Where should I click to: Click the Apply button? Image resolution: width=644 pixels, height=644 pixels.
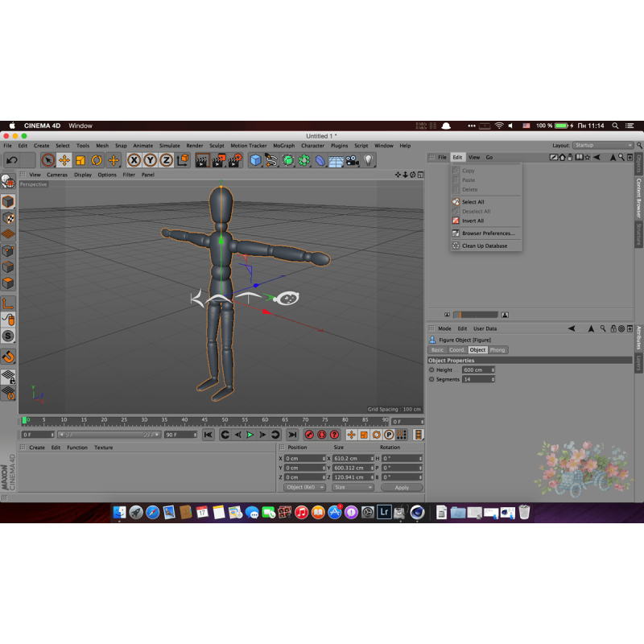click(402, 487)
